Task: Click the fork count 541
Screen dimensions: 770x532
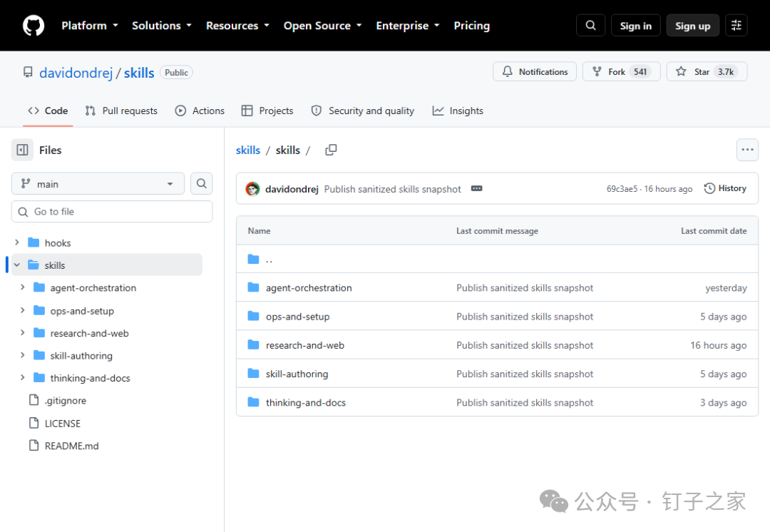Action: [x=640, y=72]
